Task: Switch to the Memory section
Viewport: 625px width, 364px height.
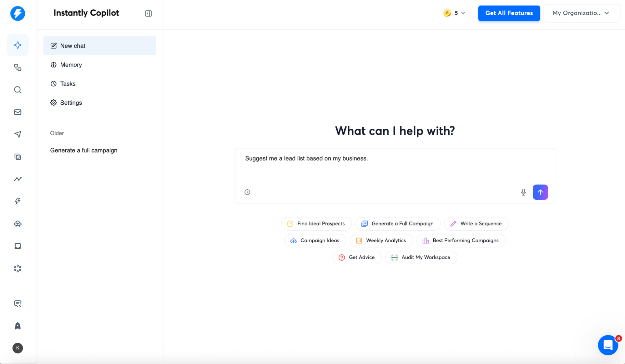Action: (x=71, y=65)
